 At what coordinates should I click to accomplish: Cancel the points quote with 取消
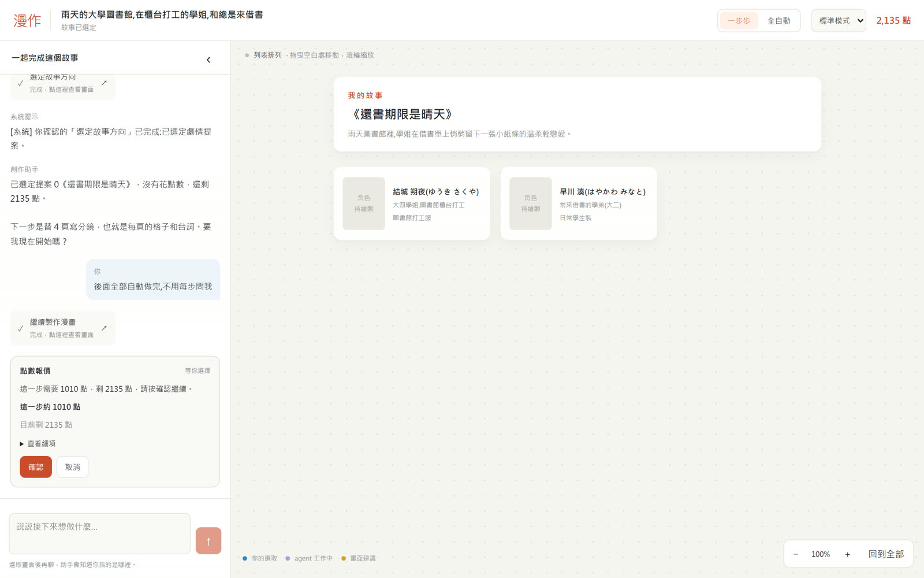[x=72, y=467]
